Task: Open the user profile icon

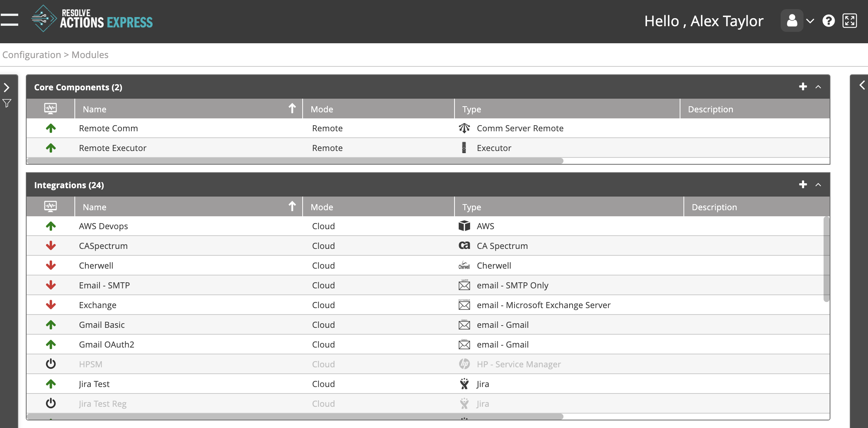Action: 792,20
